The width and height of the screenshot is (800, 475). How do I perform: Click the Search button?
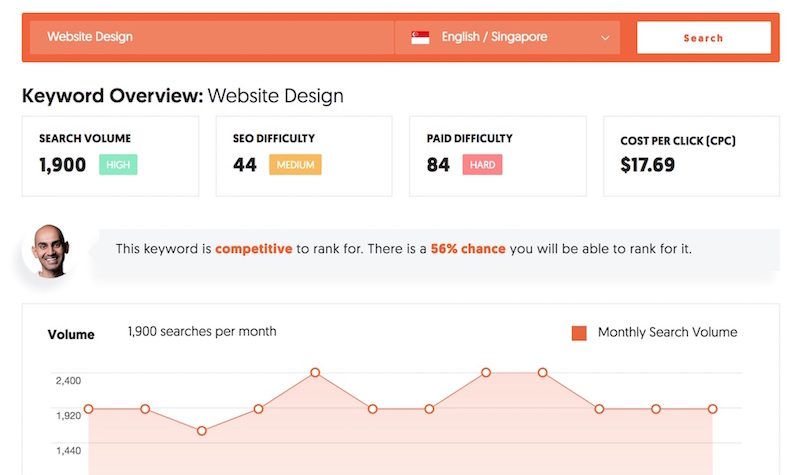(x=704, y=37)
